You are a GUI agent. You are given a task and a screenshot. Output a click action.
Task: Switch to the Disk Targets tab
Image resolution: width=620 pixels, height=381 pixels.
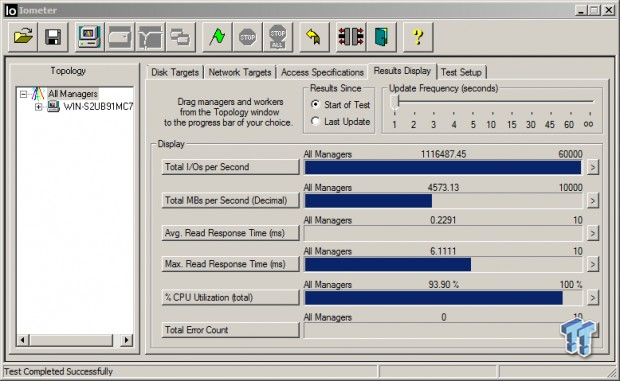(175, 72)
